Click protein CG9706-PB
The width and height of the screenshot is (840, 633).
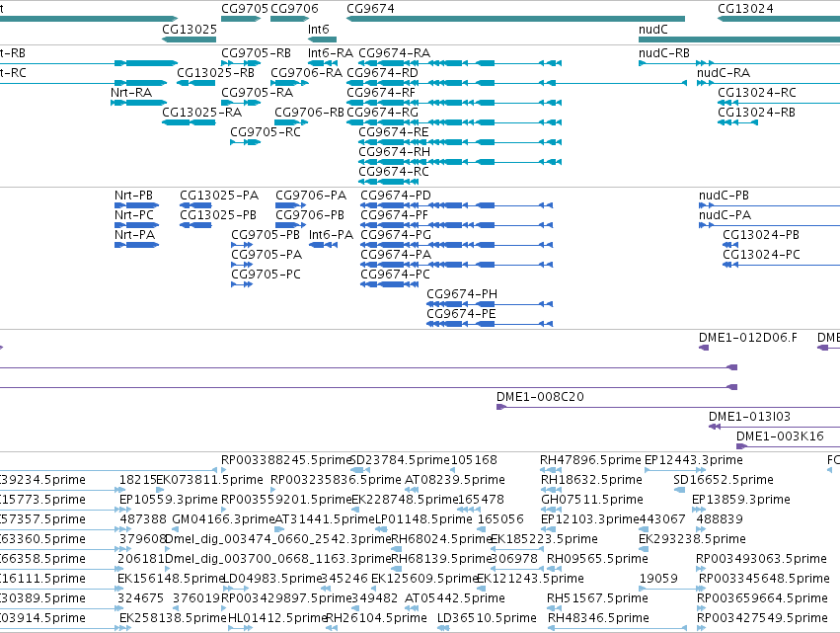pos(310,215)
